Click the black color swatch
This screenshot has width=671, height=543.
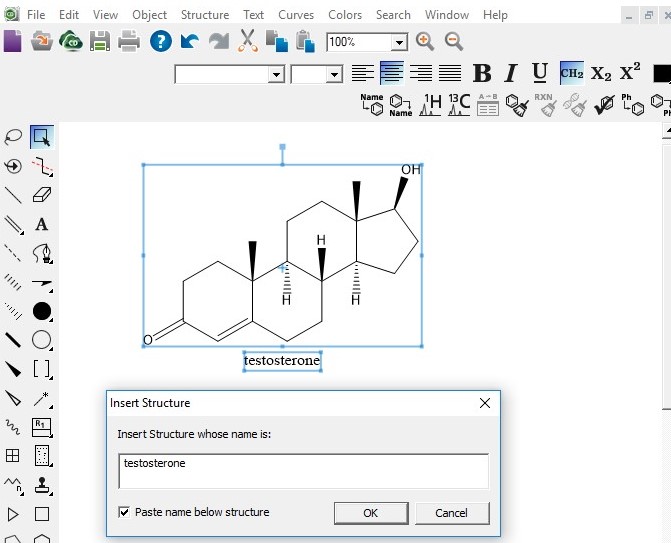(x=661, y=74)
